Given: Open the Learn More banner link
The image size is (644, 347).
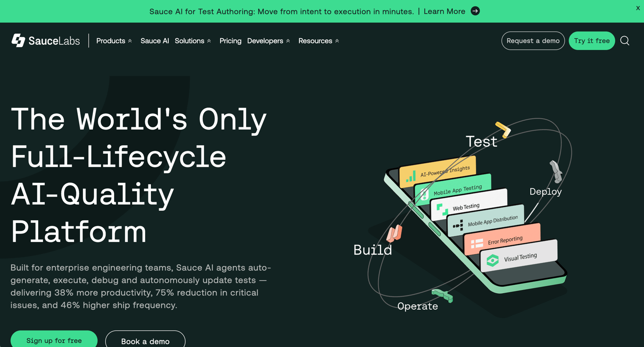Looking at the screenshot, I should pos(444,11).
